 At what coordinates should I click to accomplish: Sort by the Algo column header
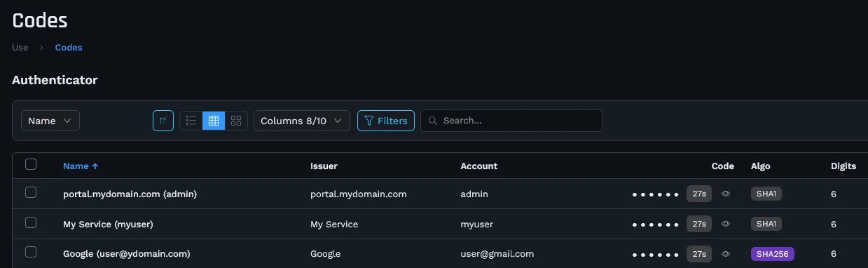coord(760,166)
